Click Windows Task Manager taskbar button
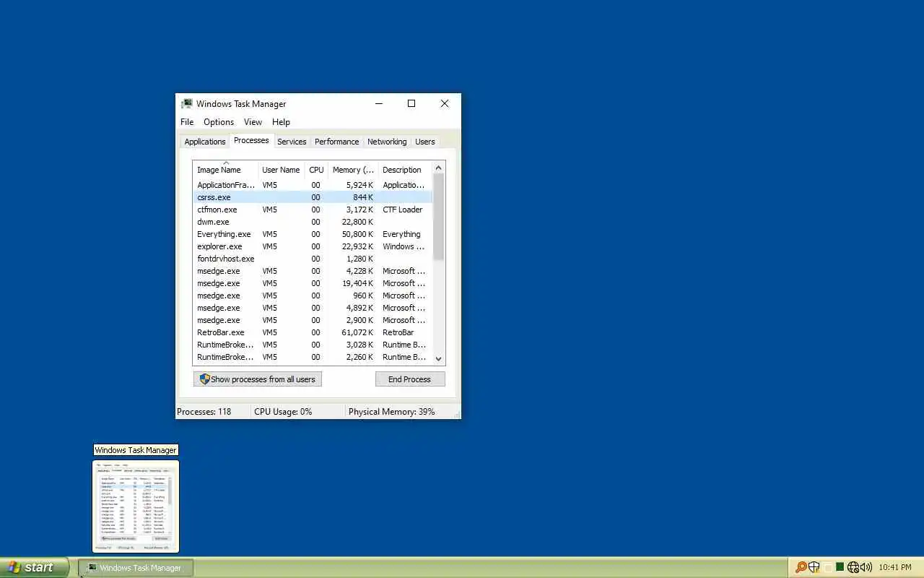 tap(136, 568)
